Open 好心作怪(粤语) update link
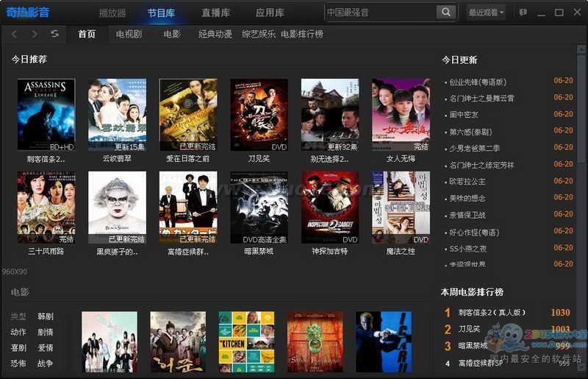 pos(474,232)
